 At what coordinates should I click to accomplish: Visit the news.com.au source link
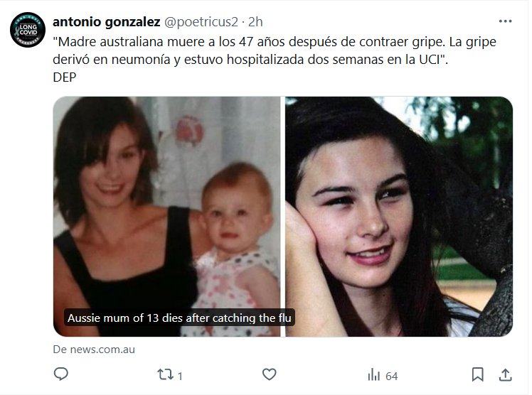pyautogui.click(x=94, y=350)
